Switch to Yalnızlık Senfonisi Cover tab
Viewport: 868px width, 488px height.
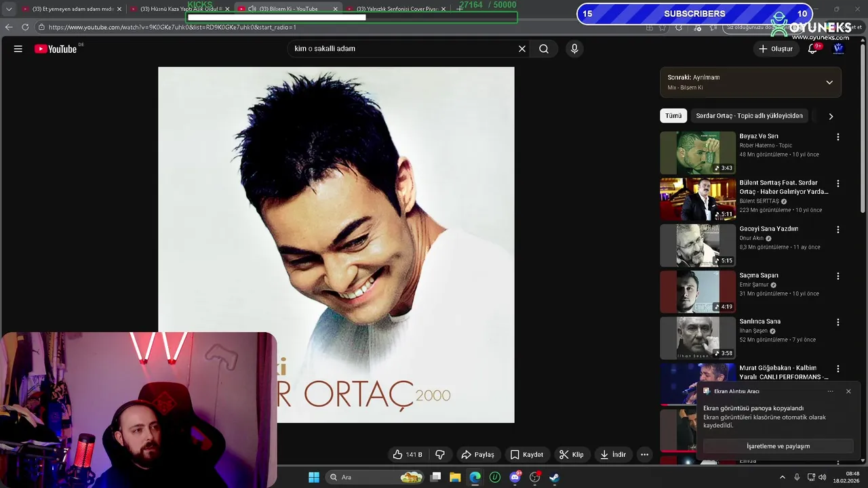pyautogui.click(x=396, y=9)
